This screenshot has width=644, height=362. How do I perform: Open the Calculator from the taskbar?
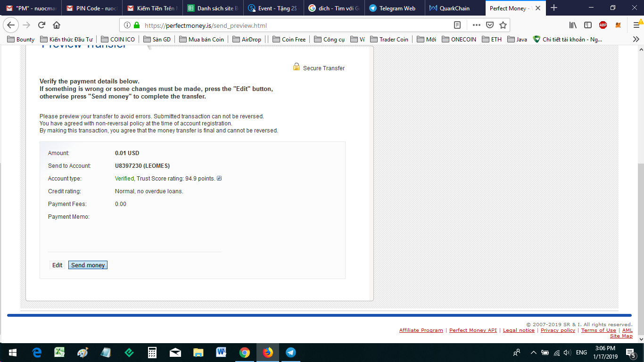pos(152,353)
